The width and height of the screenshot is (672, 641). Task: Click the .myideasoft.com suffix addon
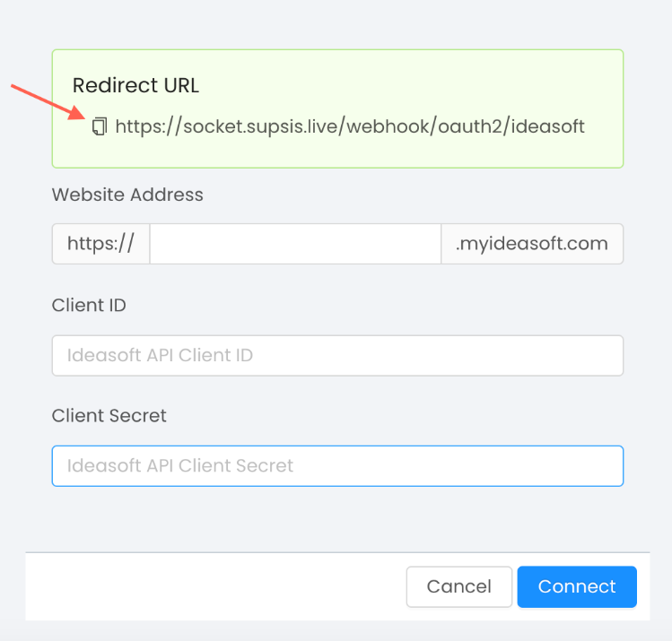pos(532,244)
